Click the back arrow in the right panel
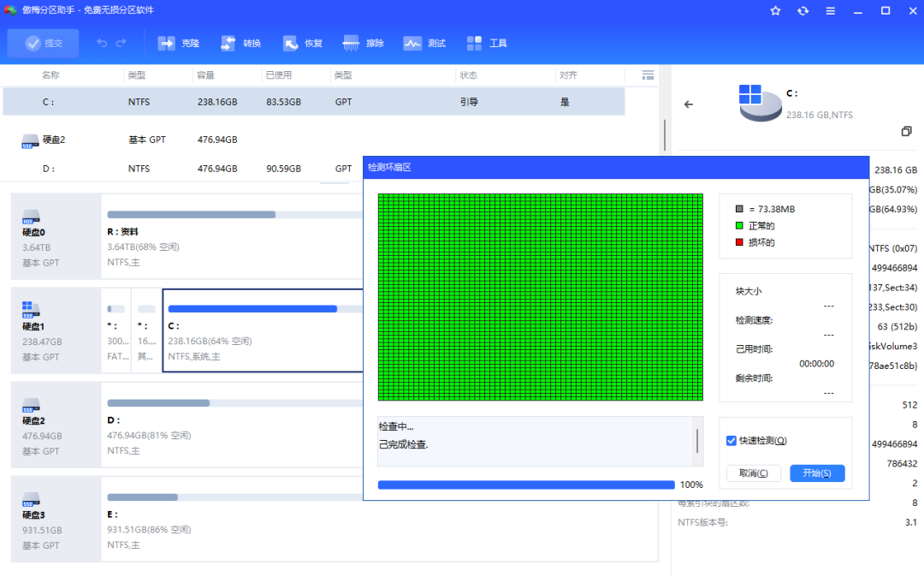The height and width of the screenshot is (577, 924). (x=689, y=104)
